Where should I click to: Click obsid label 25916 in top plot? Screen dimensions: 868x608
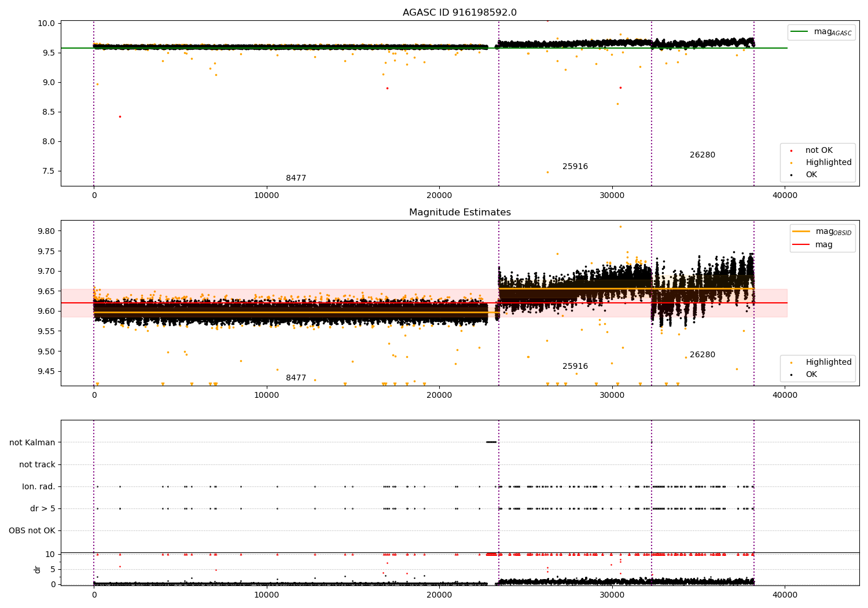(575, 167)
